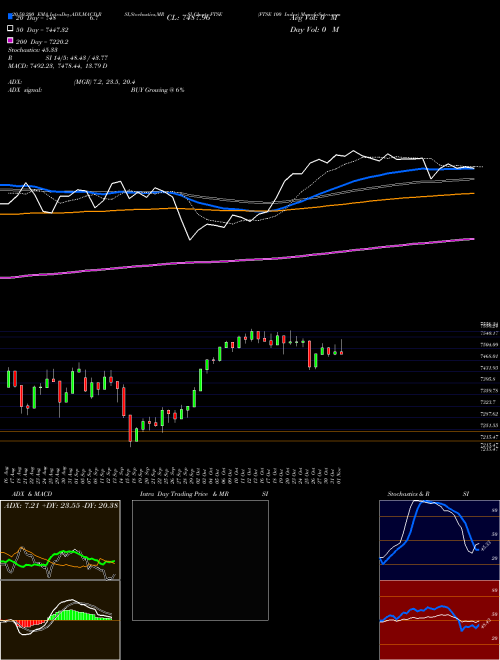Image resolution: width=500 pixels, height=660 pixels.
Task: Click the 'SI 14/5: 48.48 / 48.77' readout
Action: [77, 58]
